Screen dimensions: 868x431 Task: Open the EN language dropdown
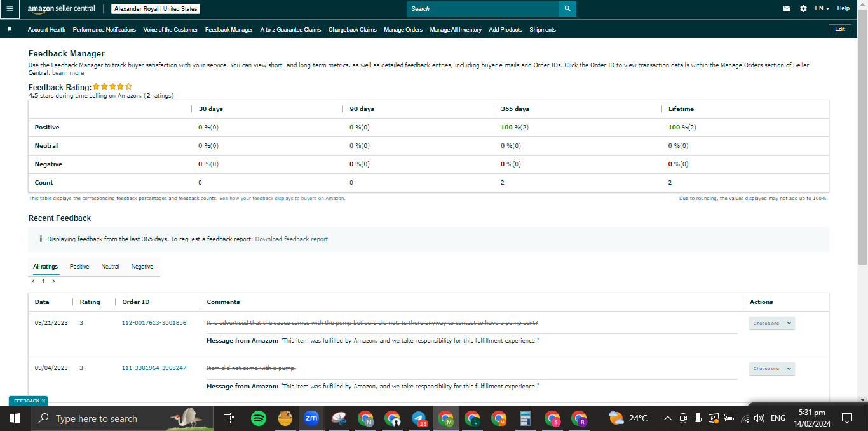pyautogui.click(x=822, y=9)
